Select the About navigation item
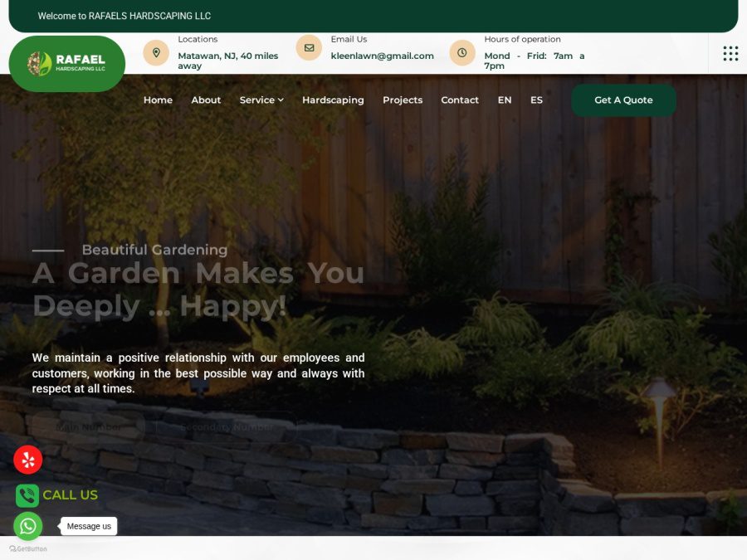The width and height of the screenshot is (747, 560). (206, 100)
